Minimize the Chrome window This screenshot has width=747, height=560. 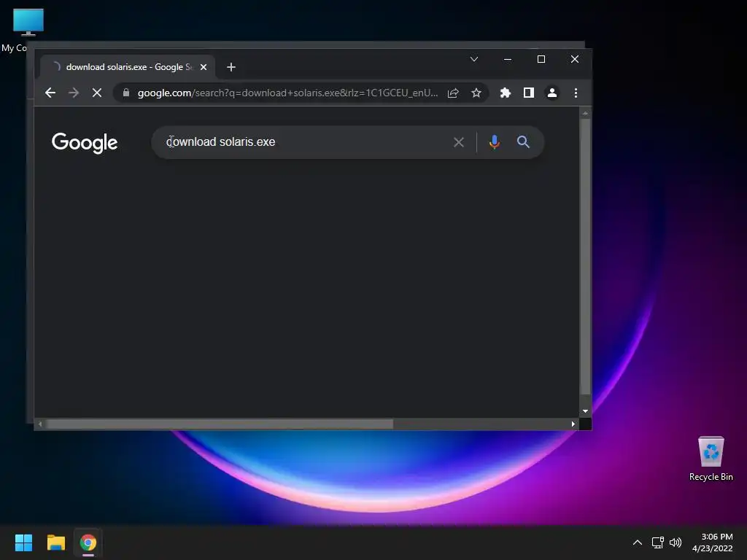click(x=508, y=59)
